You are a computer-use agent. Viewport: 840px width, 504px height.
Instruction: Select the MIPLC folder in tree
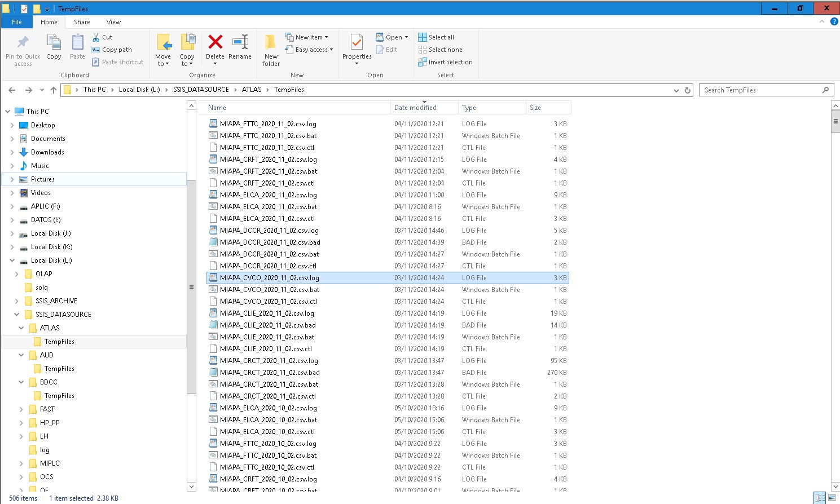pyautogui.click(x=50, y=463)
